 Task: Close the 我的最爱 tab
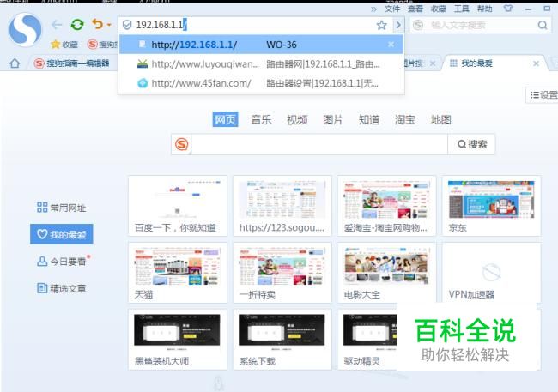click(x=536, y=63)
